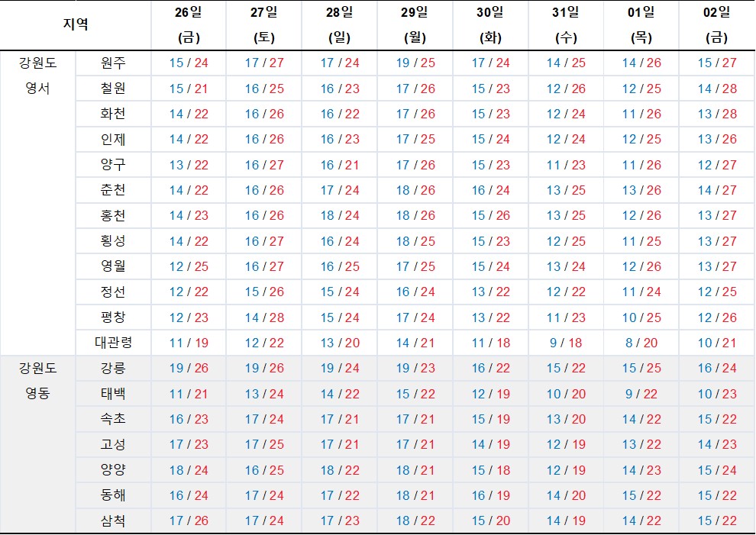This screenshot has height=535, width=756.
Task: Select the 26일 (금) column header
Action: point(189,24)
